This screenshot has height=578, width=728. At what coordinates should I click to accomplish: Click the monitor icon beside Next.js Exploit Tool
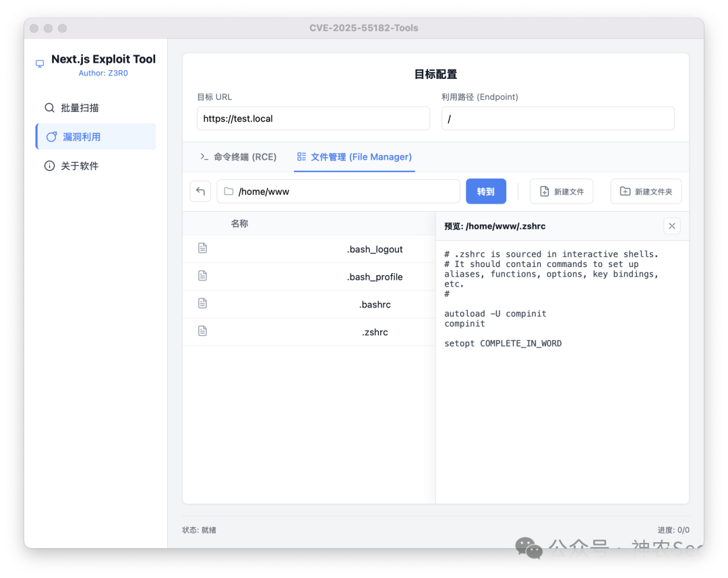(x=40, y=63)
